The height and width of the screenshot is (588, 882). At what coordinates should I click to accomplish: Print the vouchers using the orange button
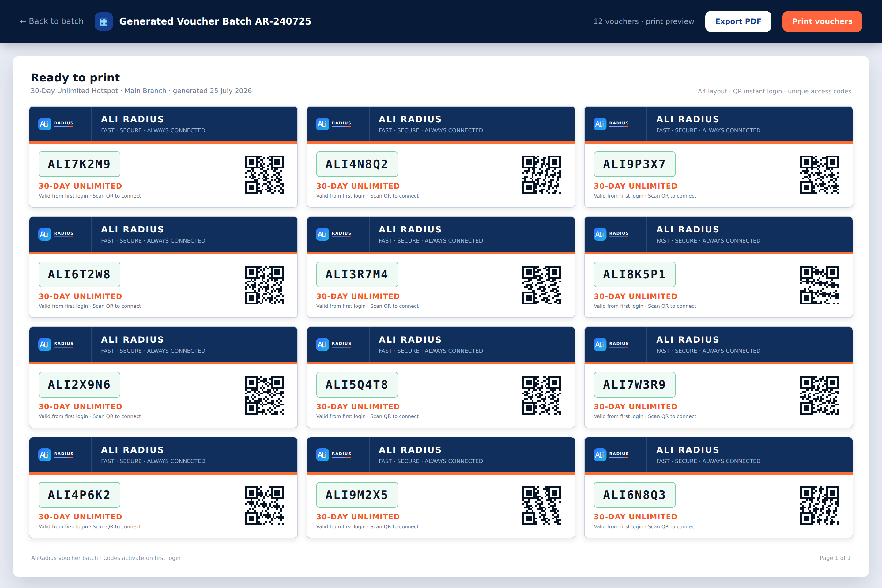click(x=822, y=21)
